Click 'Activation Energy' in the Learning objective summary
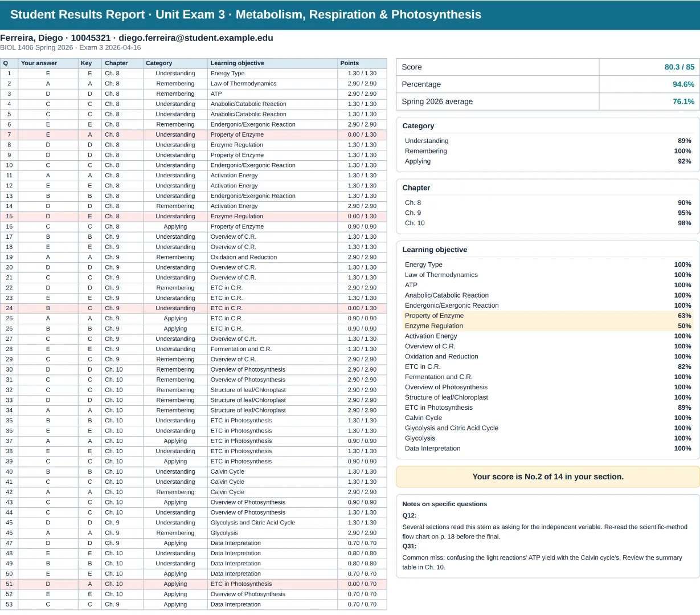The height and width of the screenshot is (615, 700). pos(431,336)
